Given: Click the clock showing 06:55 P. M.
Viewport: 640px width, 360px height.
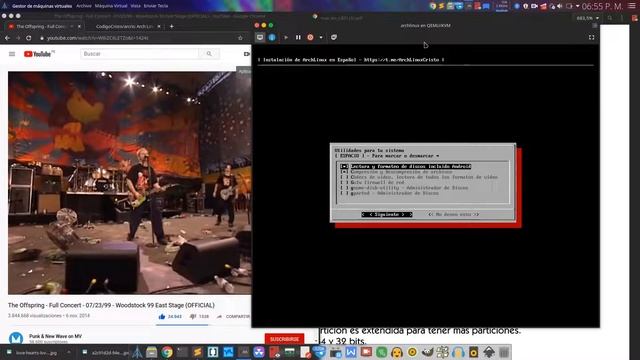Looking at the screenshot, I should (602, 6).
